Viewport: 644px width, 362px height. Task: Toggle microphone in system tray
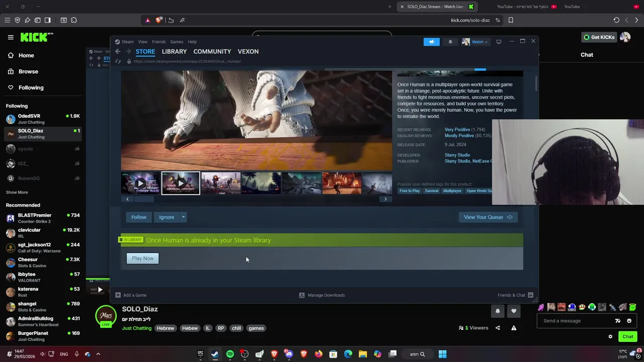click(x=76, y=354)
